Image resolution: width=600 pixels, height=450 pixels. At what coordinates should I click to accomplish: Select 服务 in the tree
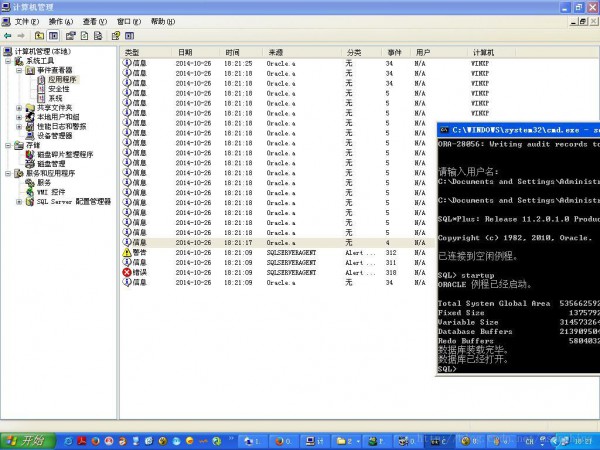pyautogui.click(x=44, y=183)
